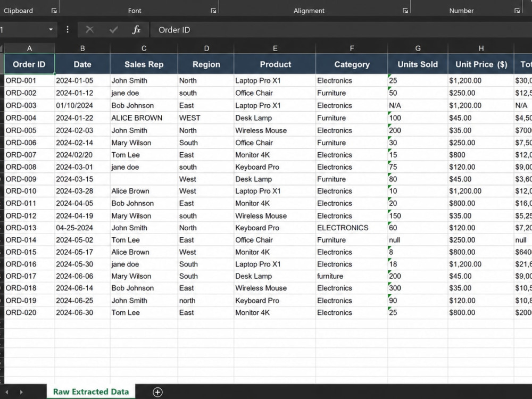Click the date cell 2024-03-28
Viewport: 532px width, 399px height.
tap(82, 191)
